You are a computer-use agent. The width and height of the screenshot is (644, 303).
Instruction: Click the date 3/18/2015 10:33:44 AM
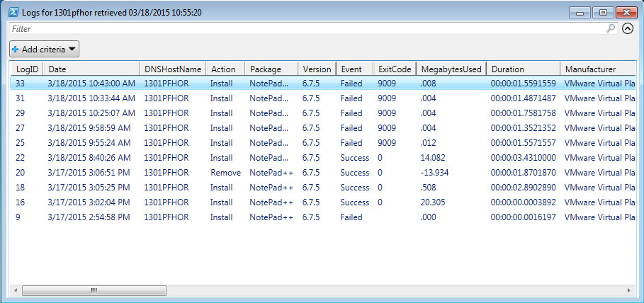[91, 98]
